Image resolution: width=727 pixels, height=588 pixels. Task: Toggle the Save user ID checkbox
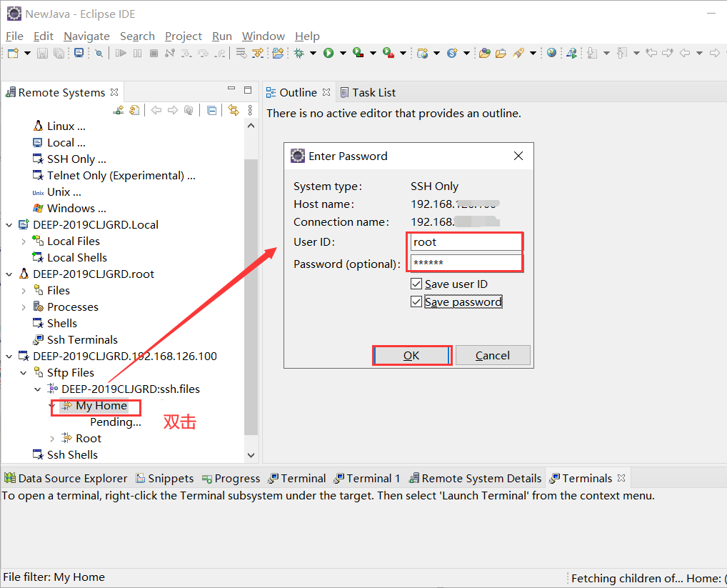tap(416, 284)
